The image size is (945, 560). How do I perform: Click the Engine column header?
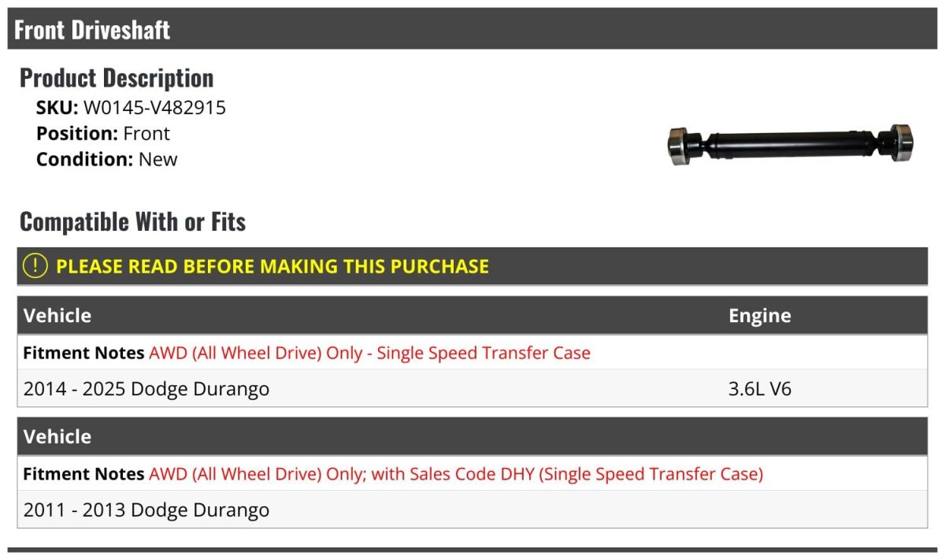[x=759, y=316]
